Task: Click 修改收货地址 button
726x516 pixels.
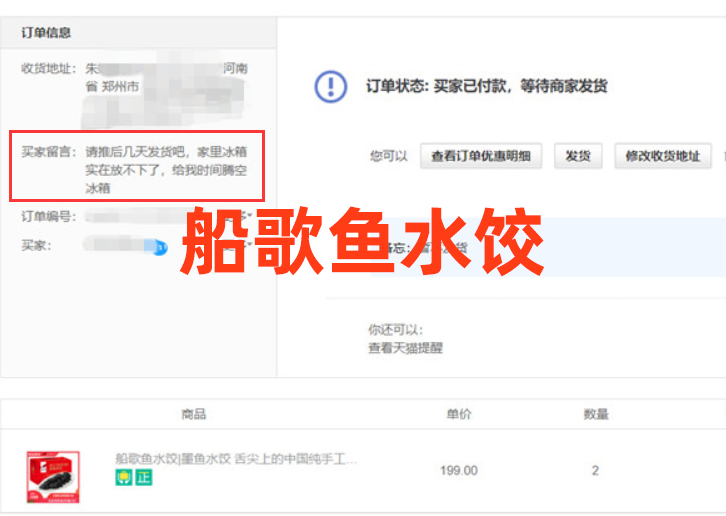Action: [x=661, y=156]
